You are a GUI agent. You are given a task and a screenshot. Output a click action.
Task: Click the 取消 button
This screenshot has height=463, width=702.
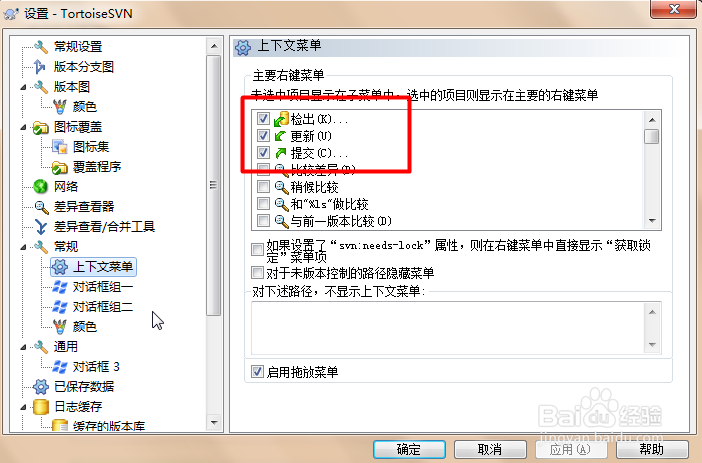click(x=490, y=449)
